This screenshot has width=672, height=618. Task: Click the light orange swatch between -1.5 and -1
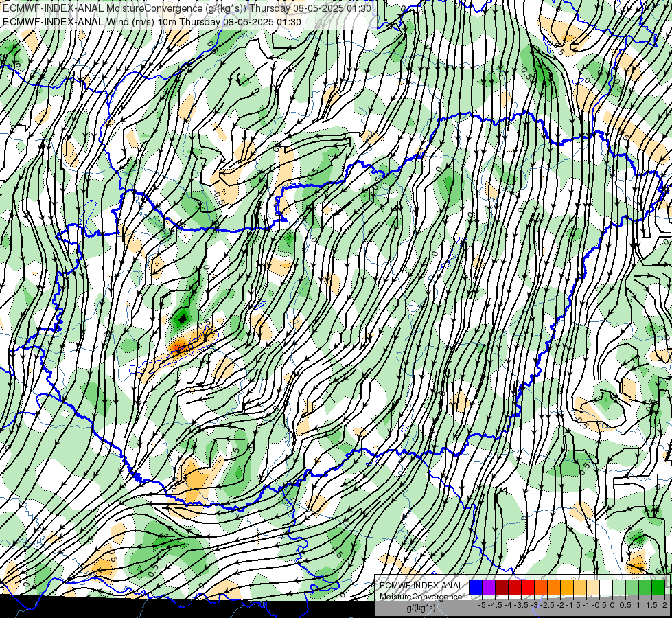pos(580,588)
